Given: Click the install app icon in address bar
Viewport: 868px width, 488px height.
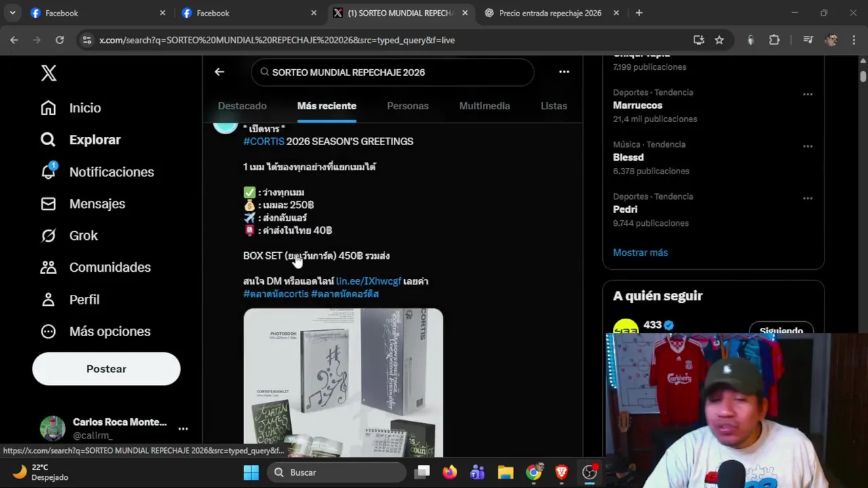Looking at the screenshot, I should (x=698, y=40).
